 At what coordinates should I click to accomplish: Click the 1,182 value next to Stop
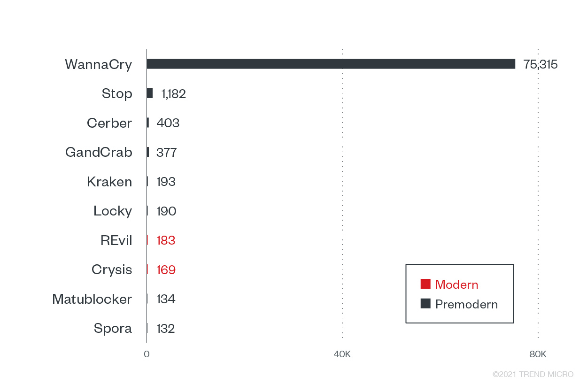pos(173,94)
